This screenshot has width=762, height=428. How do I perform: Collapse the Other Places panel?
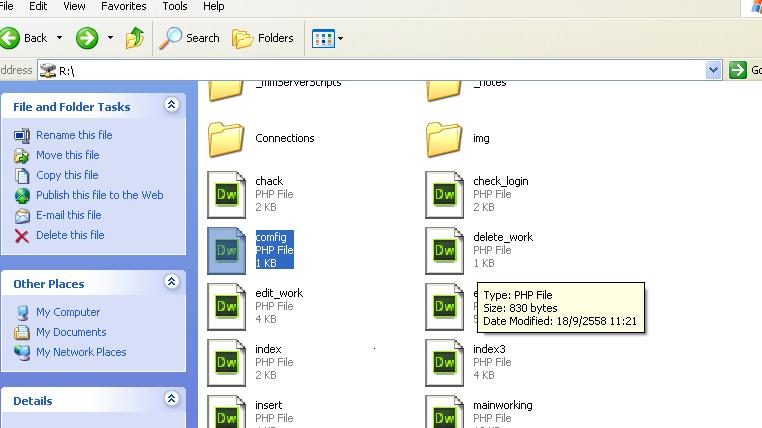point(171,283)
